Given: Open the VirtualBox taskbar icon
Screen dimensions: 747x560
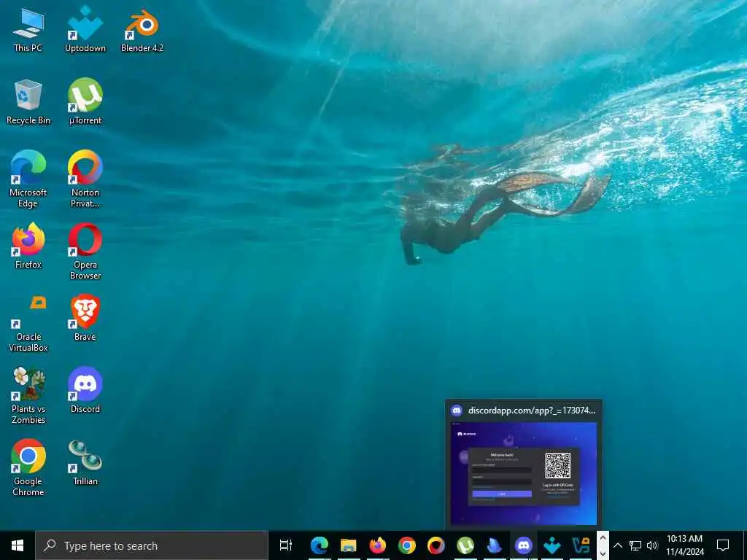Looking at the screenshot, I should click(581, 545).
